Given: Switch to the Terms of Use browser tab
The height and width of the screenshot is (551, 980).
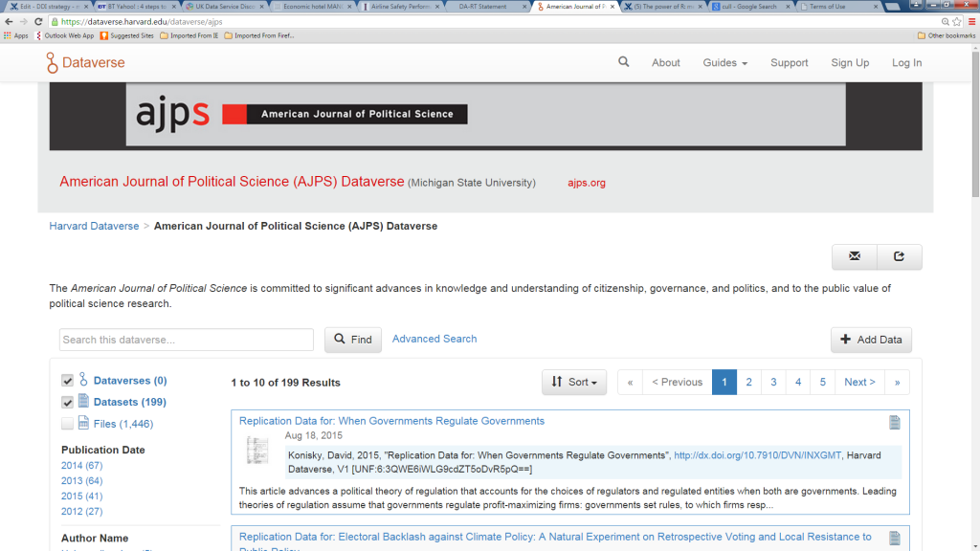Looking at the screenshot, I should tap(839, 7).
